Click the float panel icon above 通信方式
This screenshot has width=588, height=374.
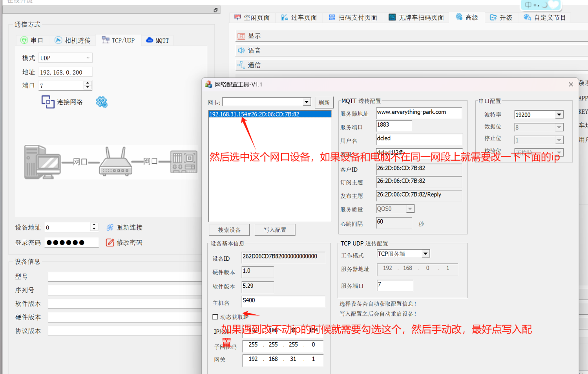pos(215,10)
